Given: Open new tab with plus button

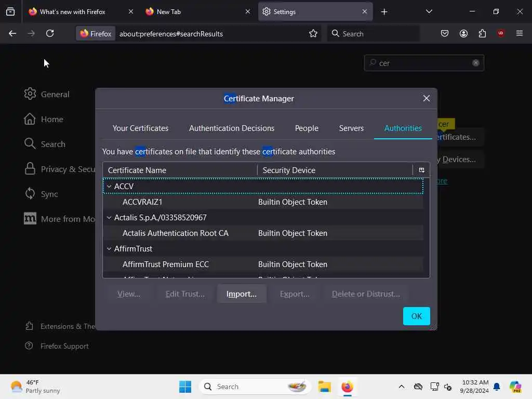Looking at the screenshot, I should (384, 12).
